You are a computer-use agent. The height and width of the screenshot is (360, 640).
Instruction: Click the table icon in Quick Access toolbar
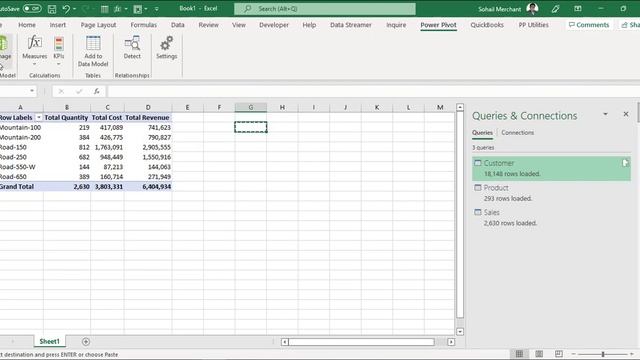point(104,9)
